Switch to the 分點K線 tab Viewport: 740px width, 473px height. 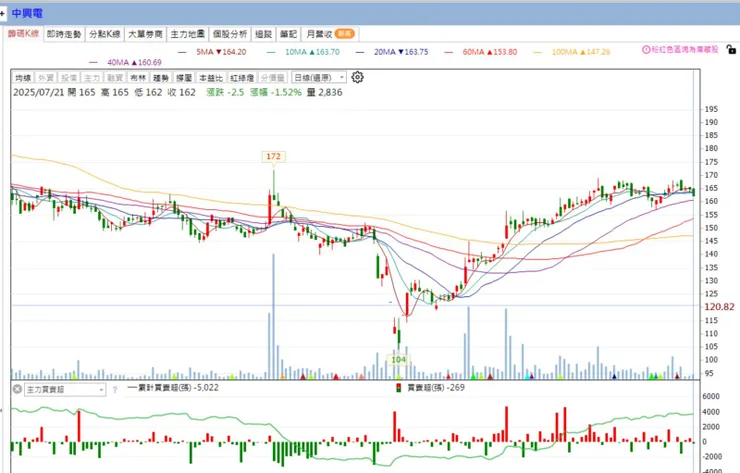105,34
